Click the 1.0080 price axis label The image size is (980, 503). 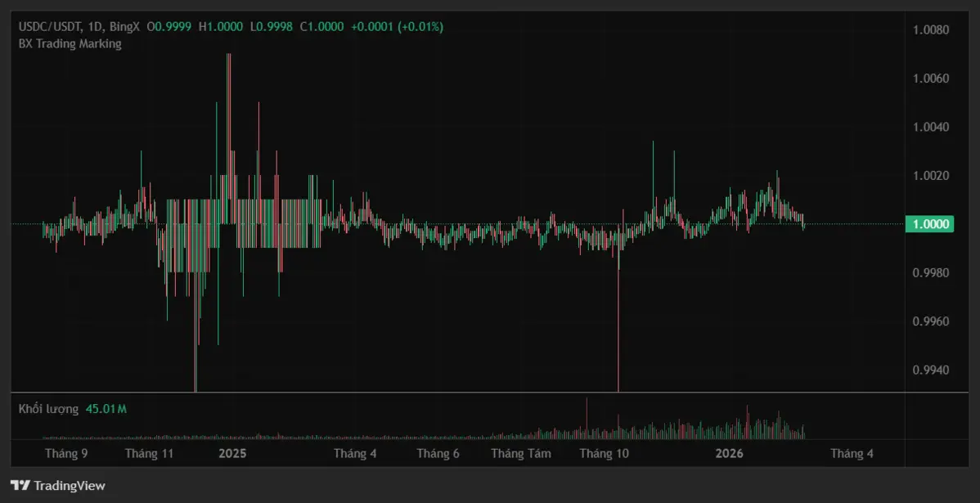click(x=930, y=30)
